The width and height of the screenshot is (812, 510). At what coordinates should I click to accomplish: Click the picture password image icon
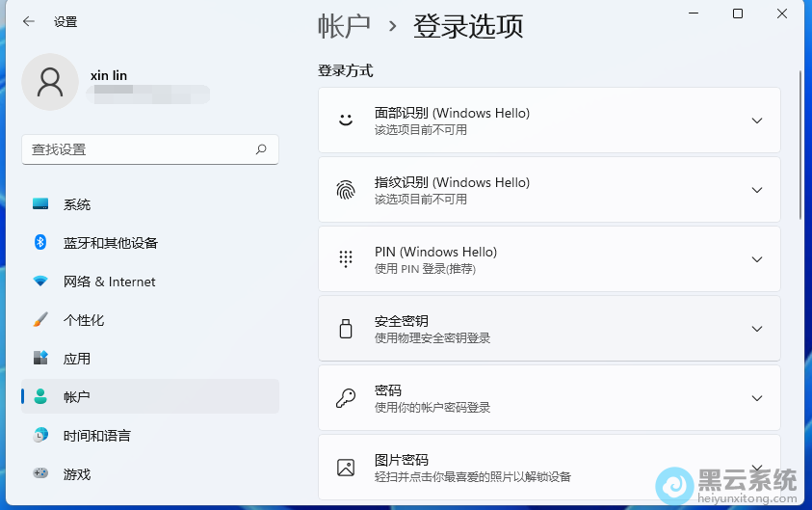(345, 468)
